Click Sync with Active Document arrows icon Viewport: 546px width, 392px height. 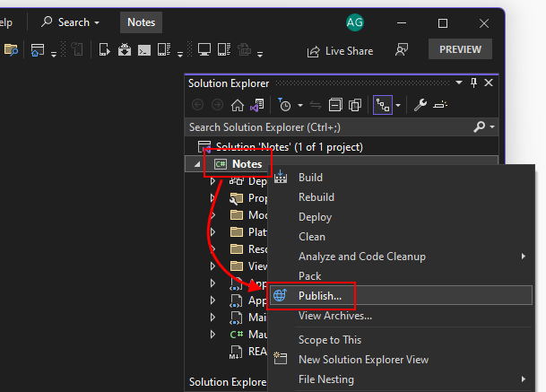pyautogui.click(x=316, y=105)
